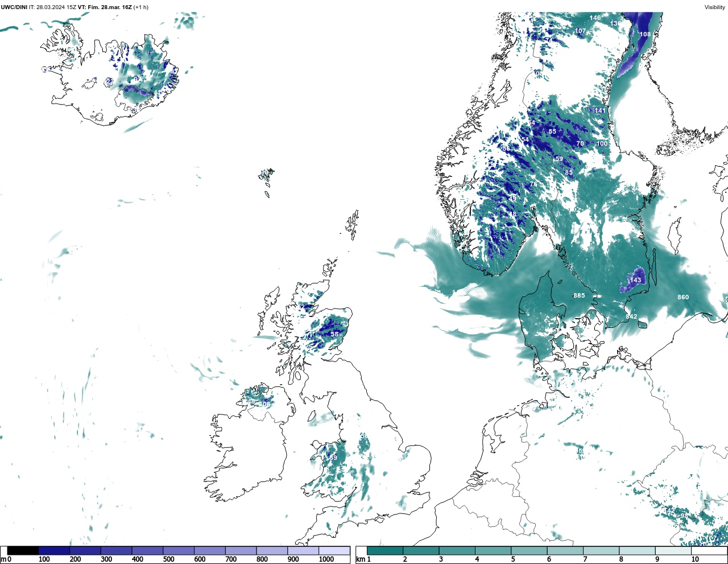Click the dark blue 100–200 m legend swatch

pyautogui.click(x=54, y=551)
